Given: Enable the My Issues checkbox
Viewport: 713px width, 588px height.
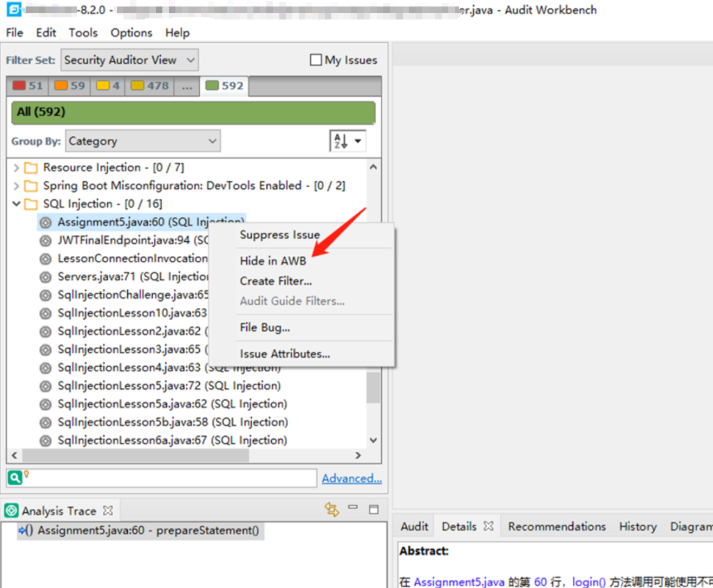Looking at the screenshot, I should pos(316,60).
